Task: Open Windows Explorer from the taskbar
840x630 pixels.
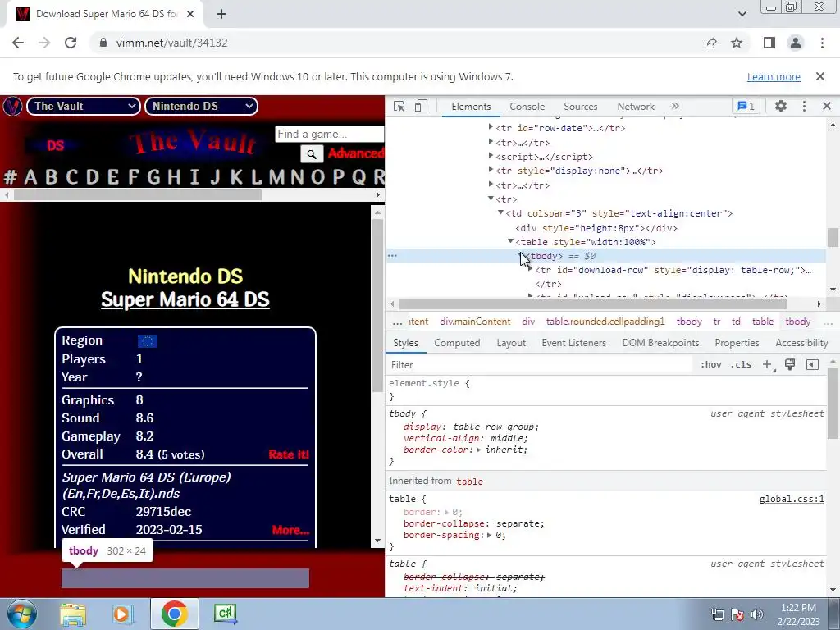Action: point(73,614)
